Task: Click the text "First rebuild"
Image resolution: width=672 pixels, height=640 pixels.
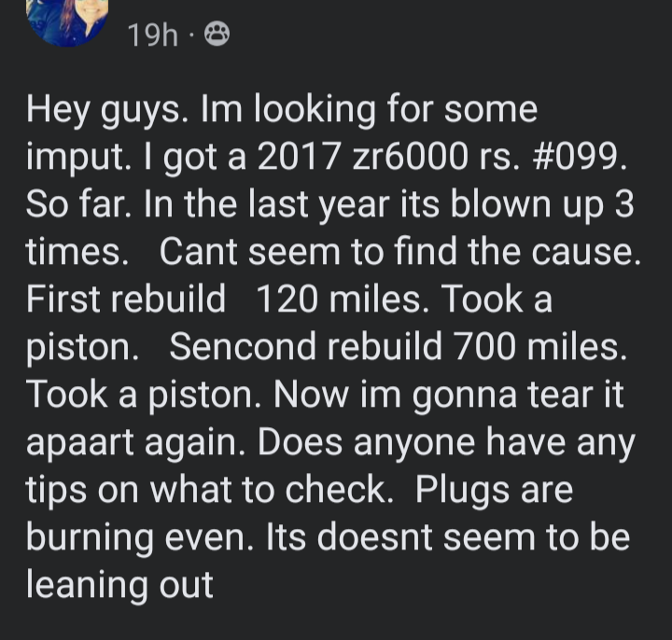Action: (126, 299)
